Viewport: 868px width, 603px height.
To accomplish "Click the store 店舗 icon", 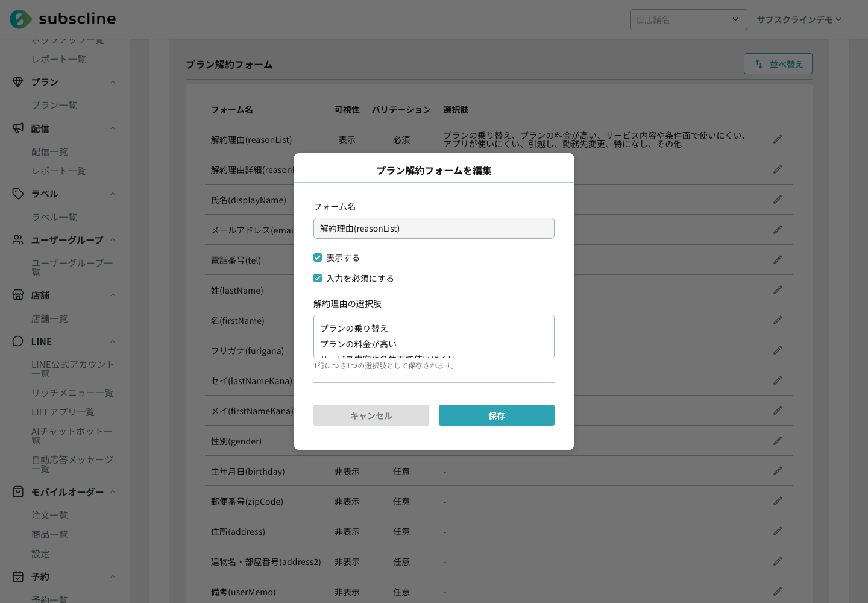I will point(18,295).
